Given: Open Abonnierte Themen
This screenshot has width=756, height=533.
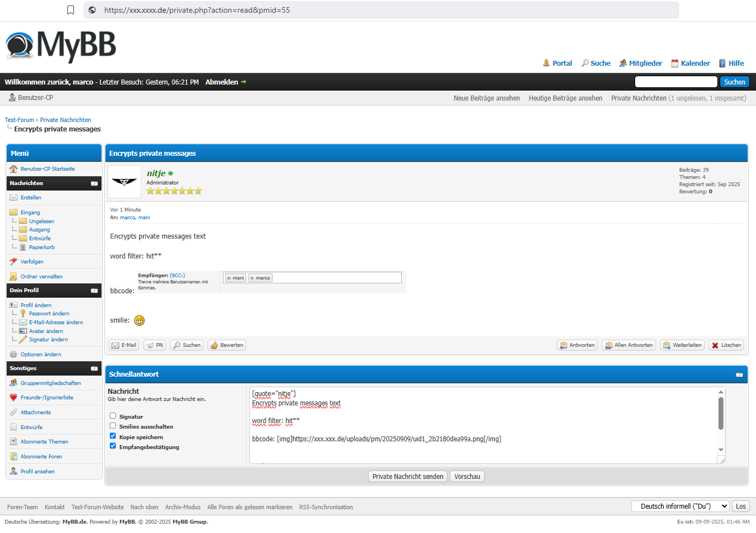Looking at the screenshot, I should (45, 442).
